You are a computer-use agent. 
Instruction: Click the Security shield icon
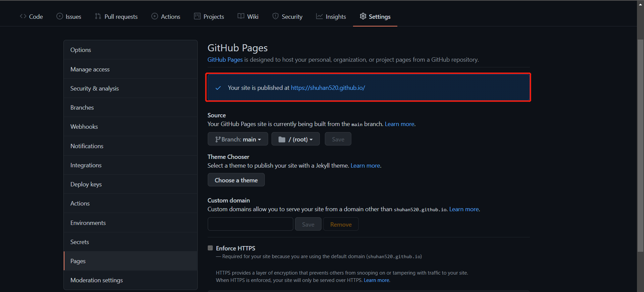coord(276,16)
